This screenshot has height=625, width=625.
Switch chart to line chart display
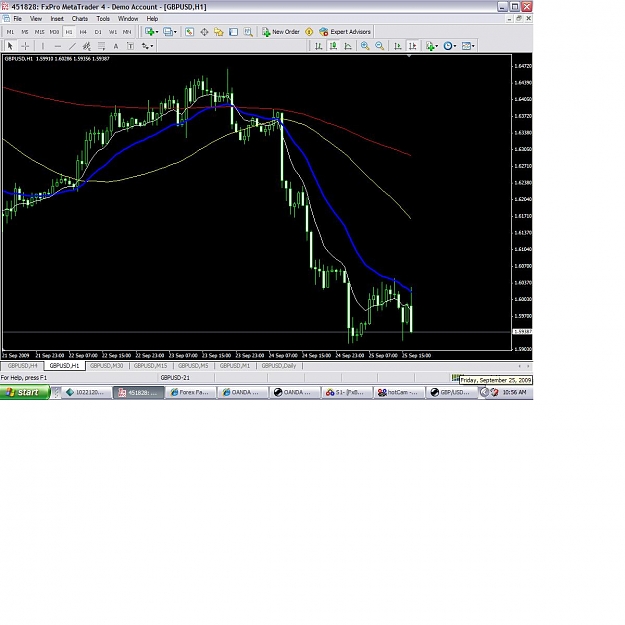[x=348, y=46]
